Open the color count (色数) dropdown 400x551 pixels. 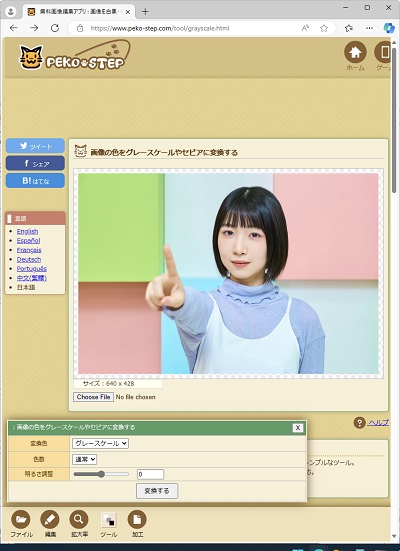84,459
